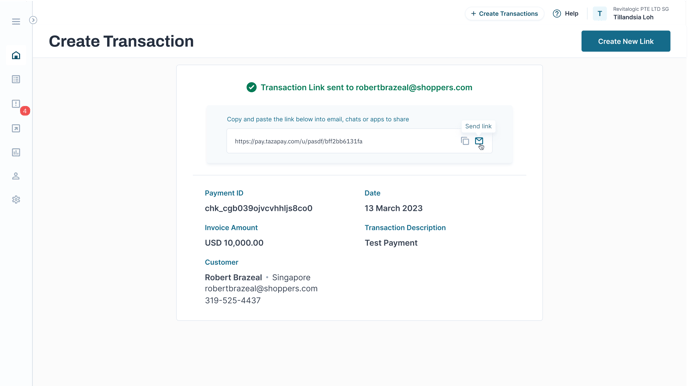
Task: Open the Help menu
Action: [566, 14]
